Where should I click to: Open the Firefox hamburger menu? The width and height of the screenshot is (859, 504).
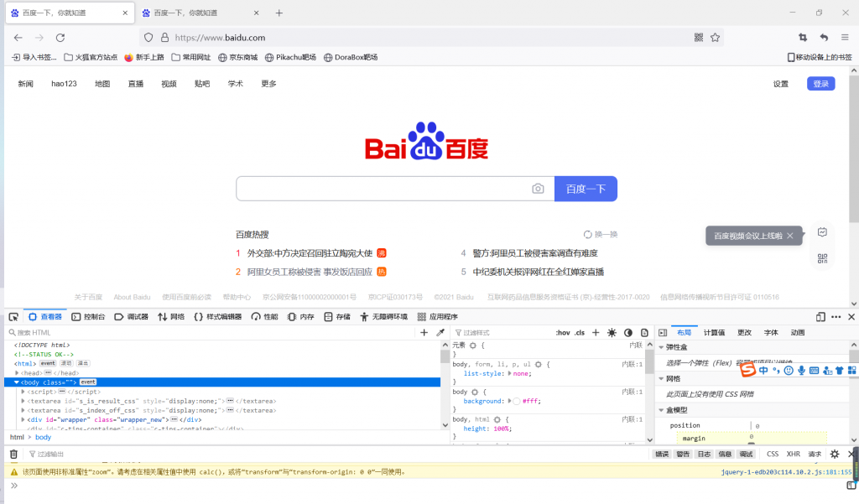tap(845, 37)
